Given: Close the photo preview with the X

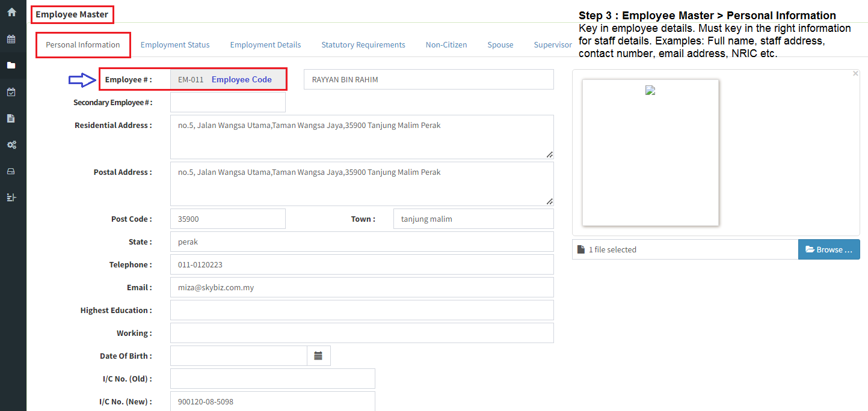Looking at the screenshot, I should click(x=855, y=73).
